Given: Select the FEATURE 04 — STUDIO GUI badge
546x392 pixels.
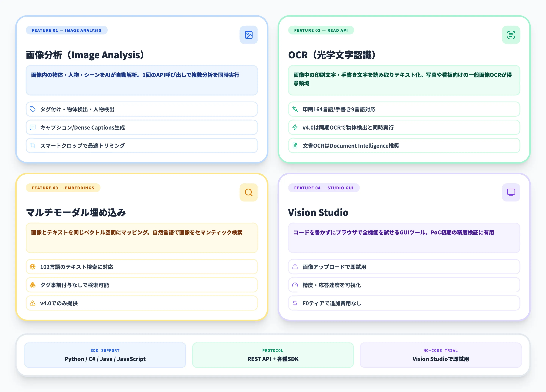Looking at the screenshot, I should click(x=324, y=188).
